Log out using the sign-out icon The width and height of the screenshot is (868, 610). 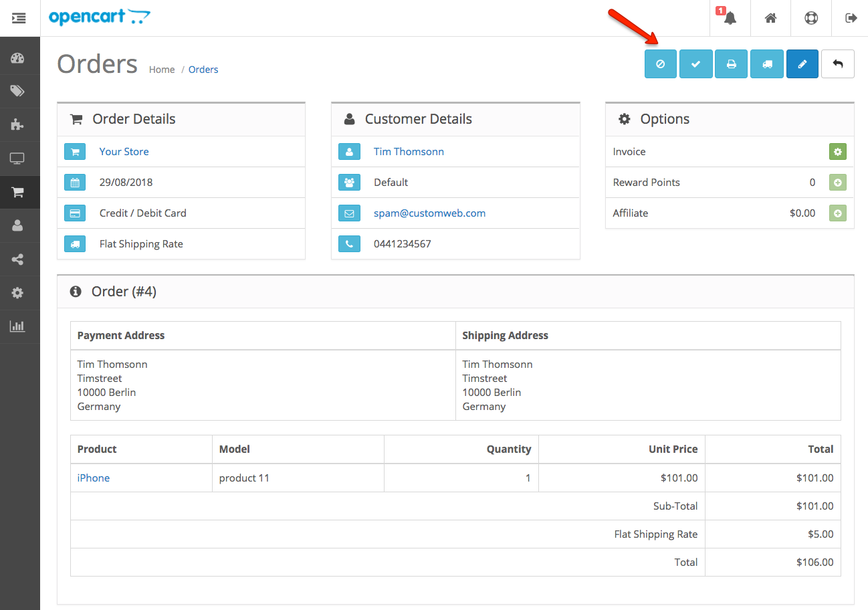click(851, 18)
